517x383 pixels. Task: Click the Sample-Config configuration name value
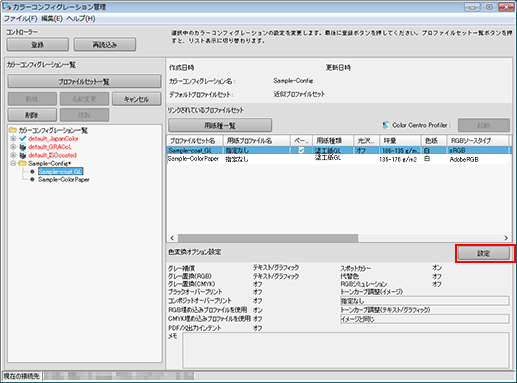(293, 81)
